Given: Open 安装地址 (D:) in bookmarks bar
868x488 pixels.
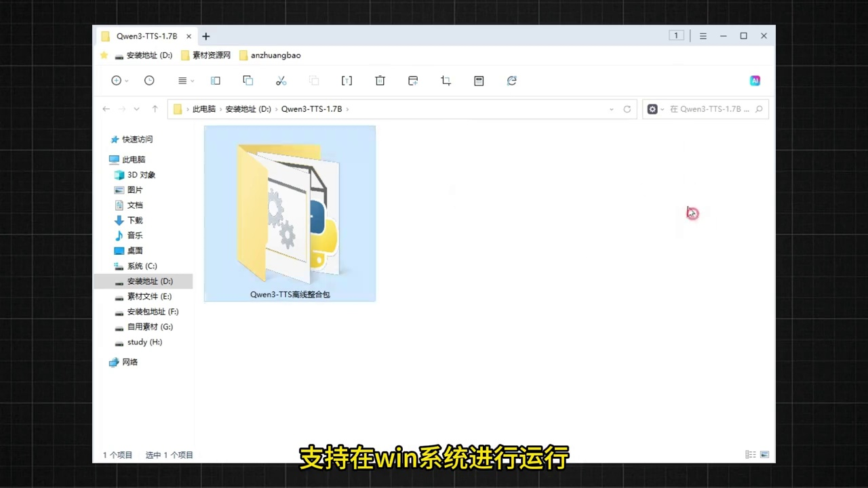Looking at the screenshot, I should 143,55.
